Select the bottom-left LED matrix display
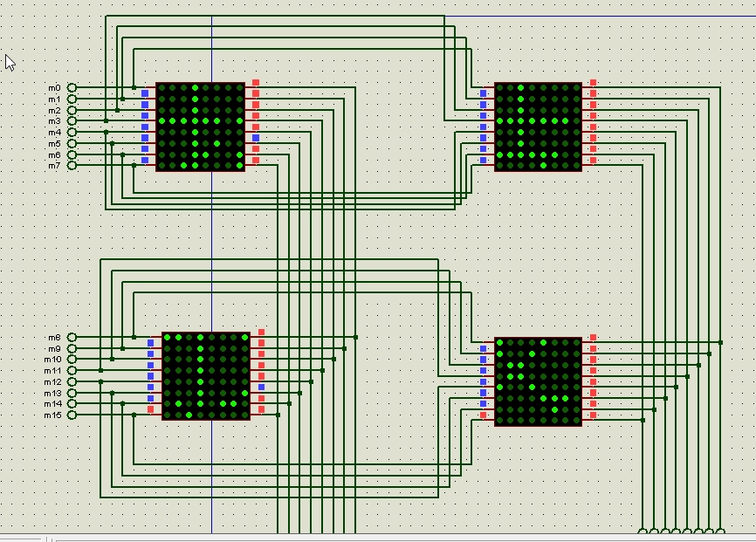The width and height of the screenshot is (756, 542). (x=206, y=375)
